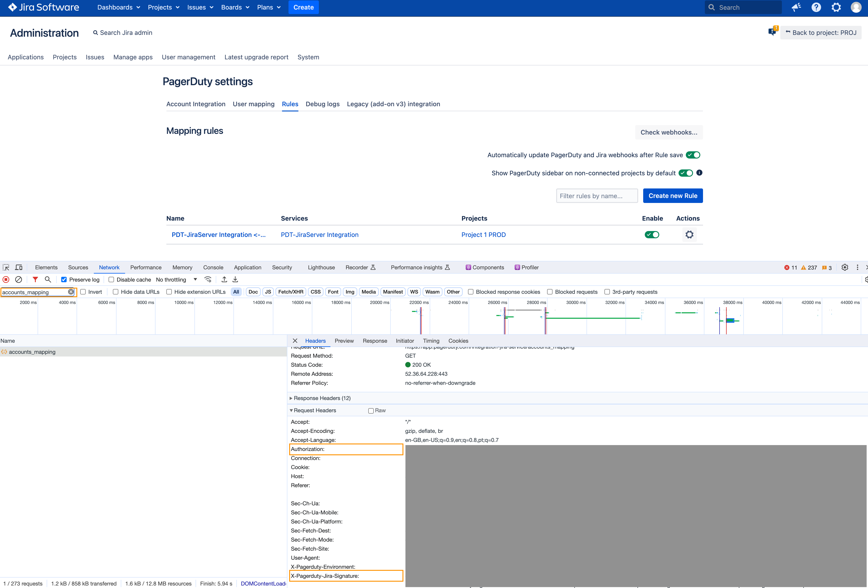
Task: Open the Account Integration tab
Action: click(196, 104)
